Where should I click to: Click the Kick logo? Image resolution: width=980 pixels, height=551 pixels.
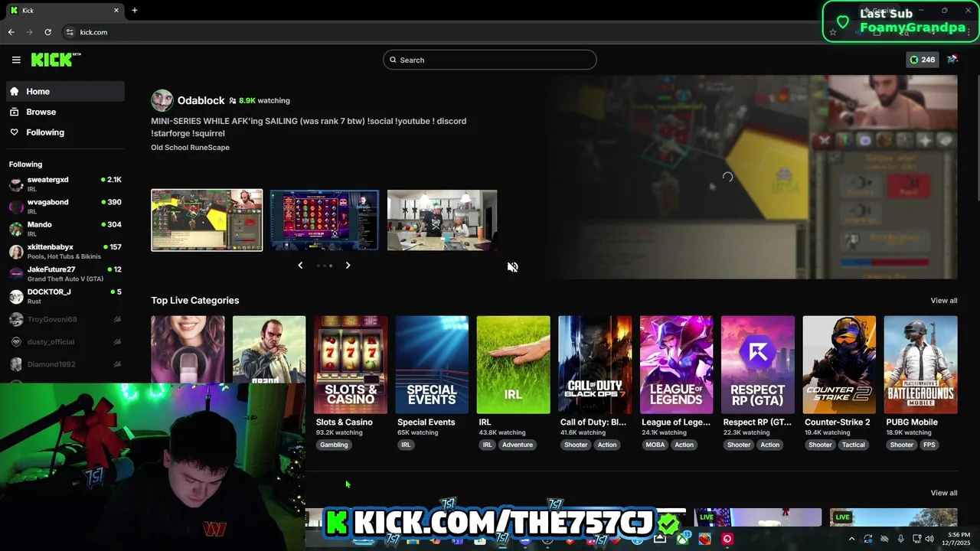(56, 60)
